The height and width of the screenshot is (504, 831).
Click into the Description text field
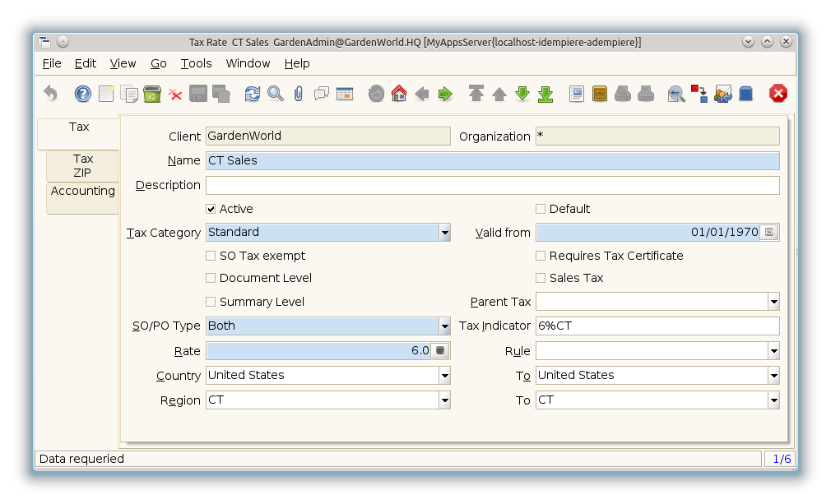[492, 185]
